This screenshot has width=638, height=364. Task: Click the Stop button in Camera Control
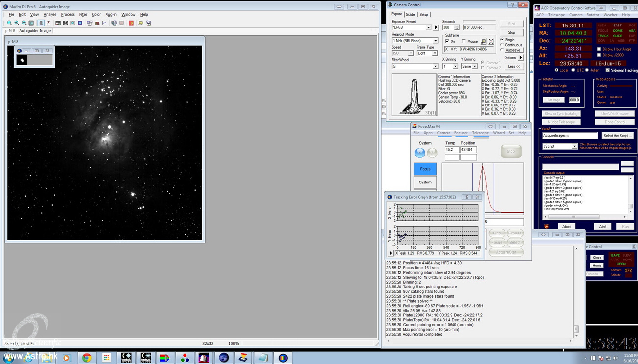(x=511, y=33)
